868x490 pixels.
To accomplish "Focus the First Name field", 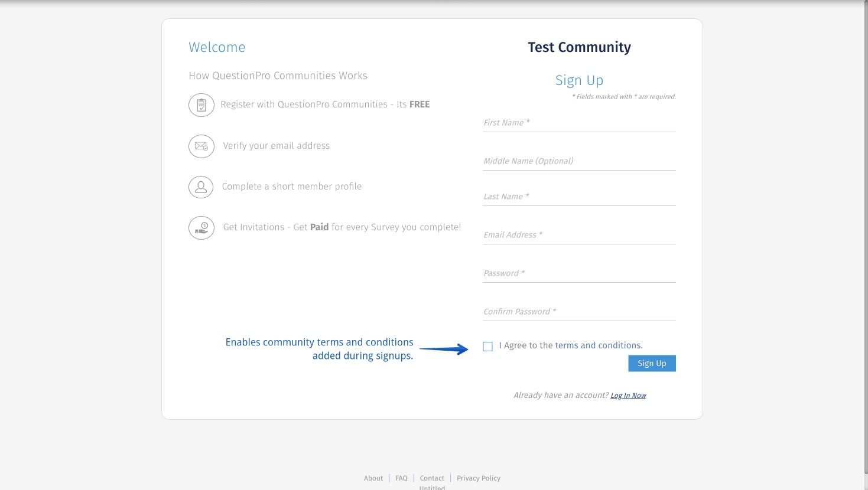I will [579, 123].
